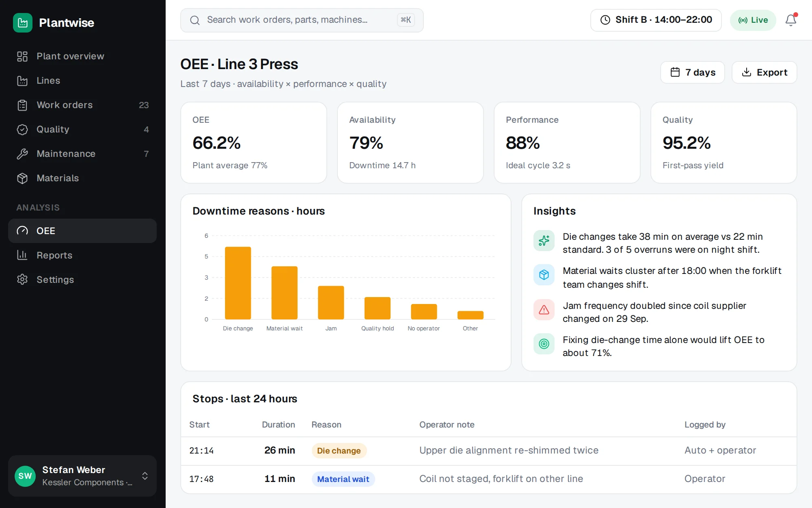Click the ⌘K shortcut badge
Image resolution: width=812 pixels, height=508 pixels.
click(x=406, y=20)
